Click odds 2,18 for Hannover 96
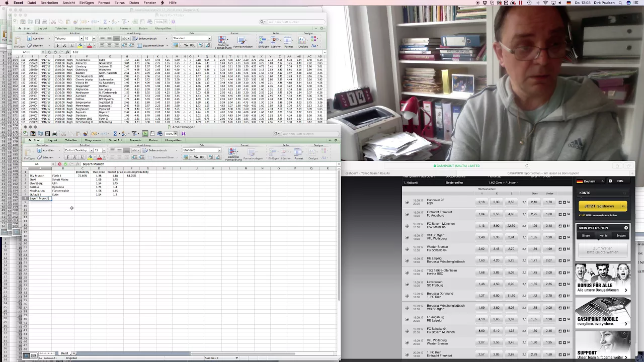The width and height of the screenshot is (644, 362). coord(481,202)
